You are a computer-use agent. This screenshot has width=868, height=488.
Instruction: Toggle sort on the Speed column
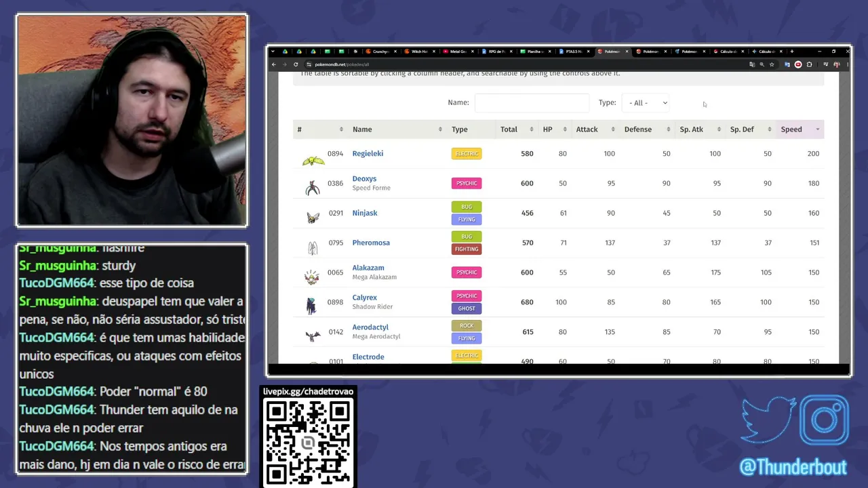(800, 129)
